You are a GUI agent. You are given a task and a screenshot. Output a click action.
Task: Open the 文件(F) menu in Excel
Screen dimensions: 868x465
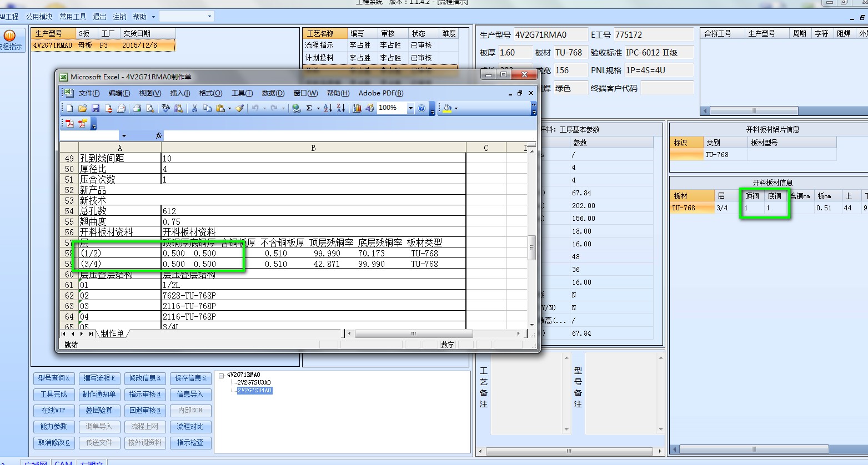(89, 93)
